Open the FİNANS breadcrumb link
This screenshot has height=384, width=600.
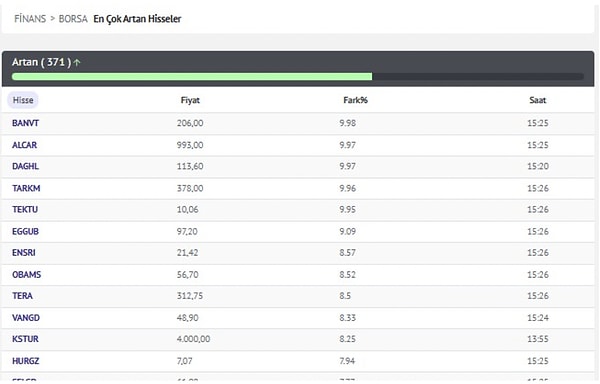30,19
